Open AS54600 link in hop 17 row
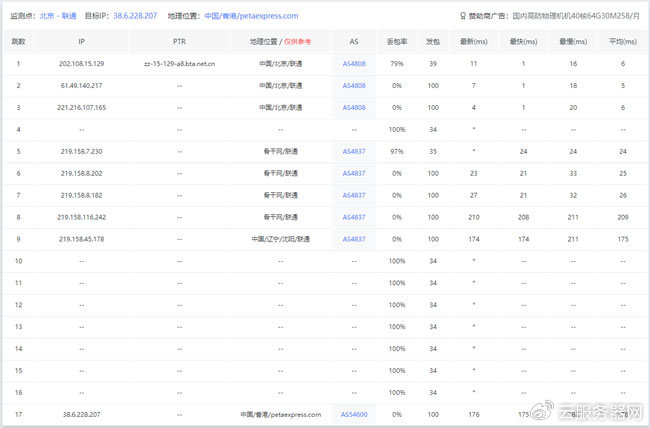Viewport: 650px width, 428px height. 354,415
